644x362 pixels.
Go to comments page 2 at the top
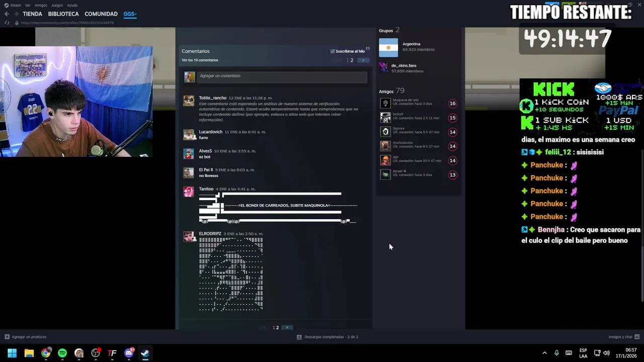[352, 60]
